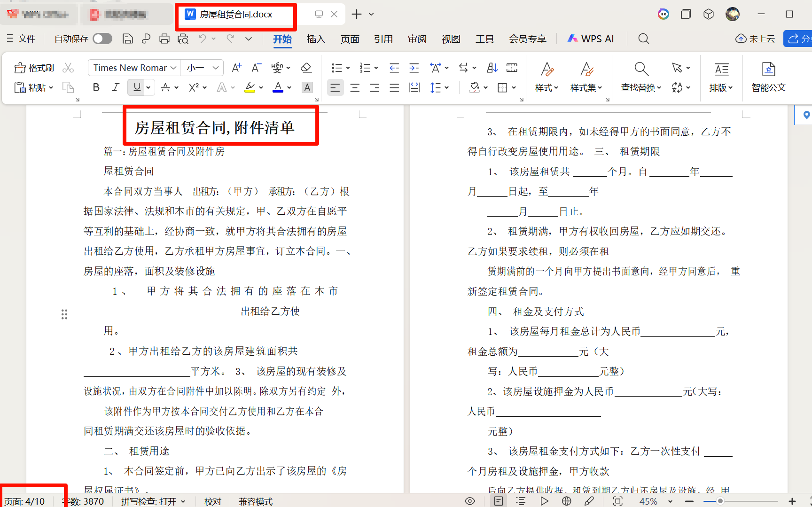Open the 审阅 review tab
The image size is (812, 507).
pos(416,39)
